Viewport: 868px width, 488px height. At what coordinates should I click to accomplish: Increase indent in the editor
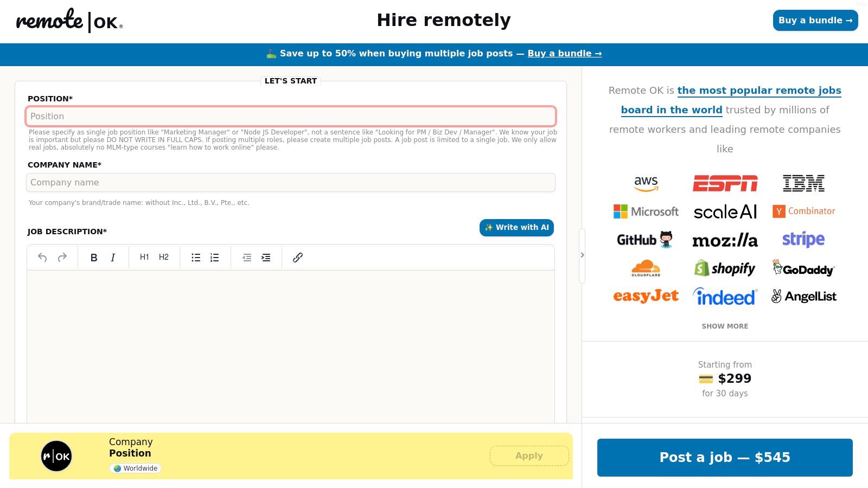point(266,258)
